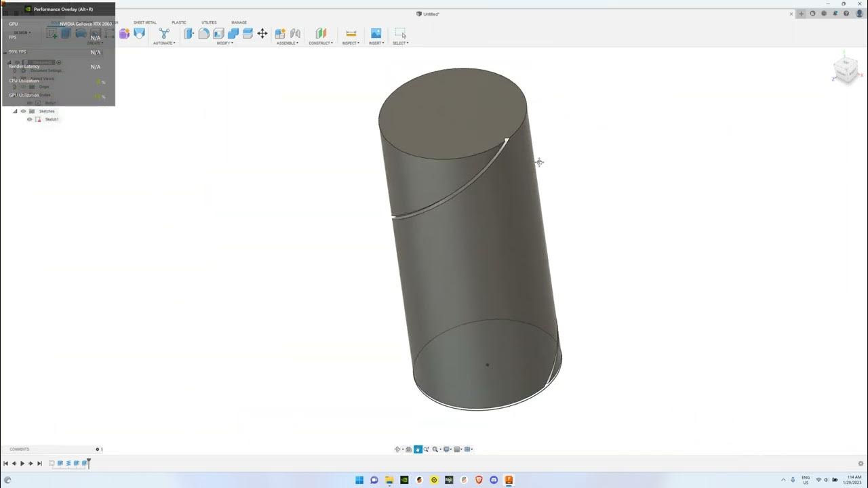This screenshot has width=868, height=488.
Task: Click the New Component assemble icon
Action: 280,33
